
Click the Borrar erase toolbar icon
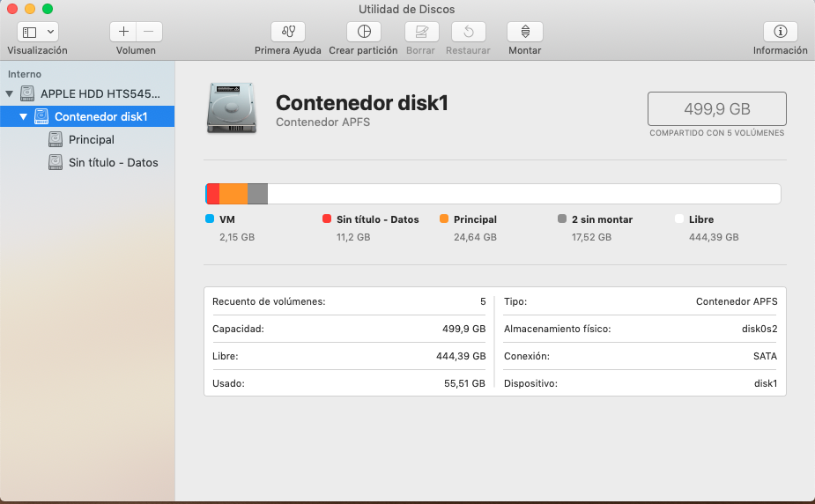point(421,32)
